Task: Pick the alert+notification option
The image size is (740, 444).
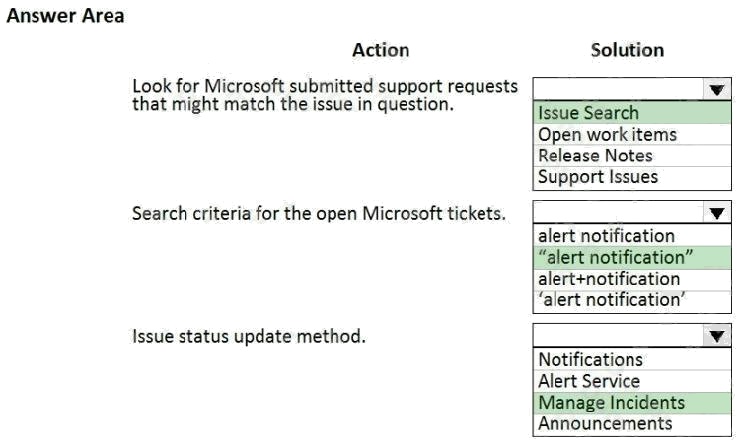Action: coord(608,278)
